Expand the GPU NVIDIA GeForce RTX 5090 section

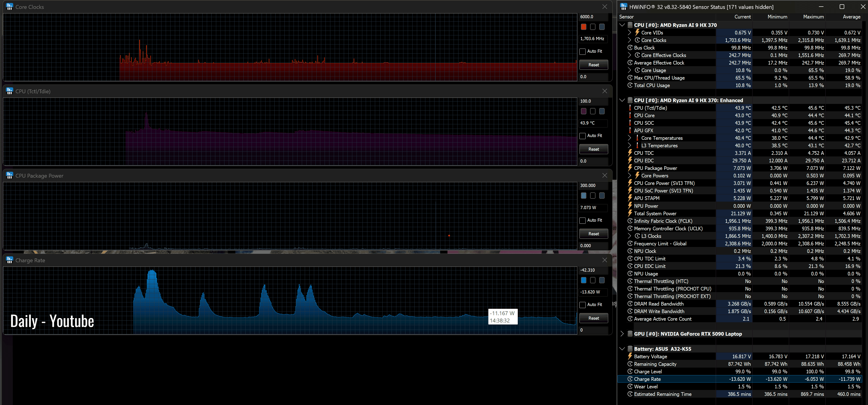click(622, 334)
